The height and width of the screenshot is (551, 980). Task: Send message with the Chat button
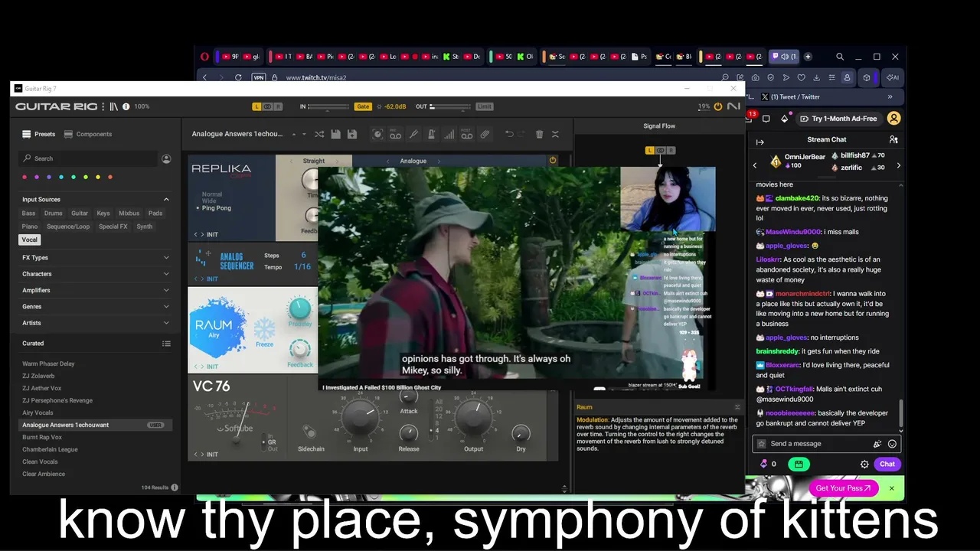coord(887,464)
